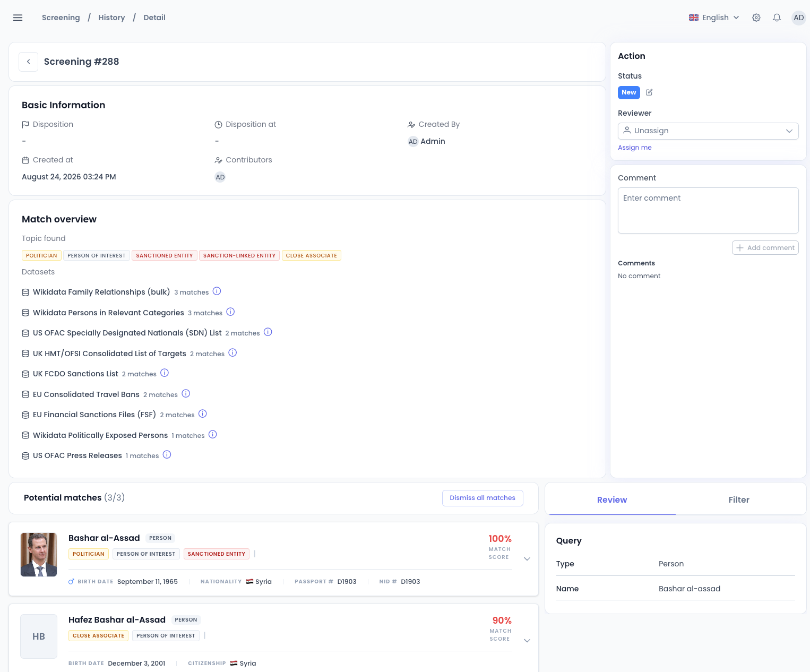
Task: Click the Close Associate tag in Match overview
Action: (x=312, y=256)
